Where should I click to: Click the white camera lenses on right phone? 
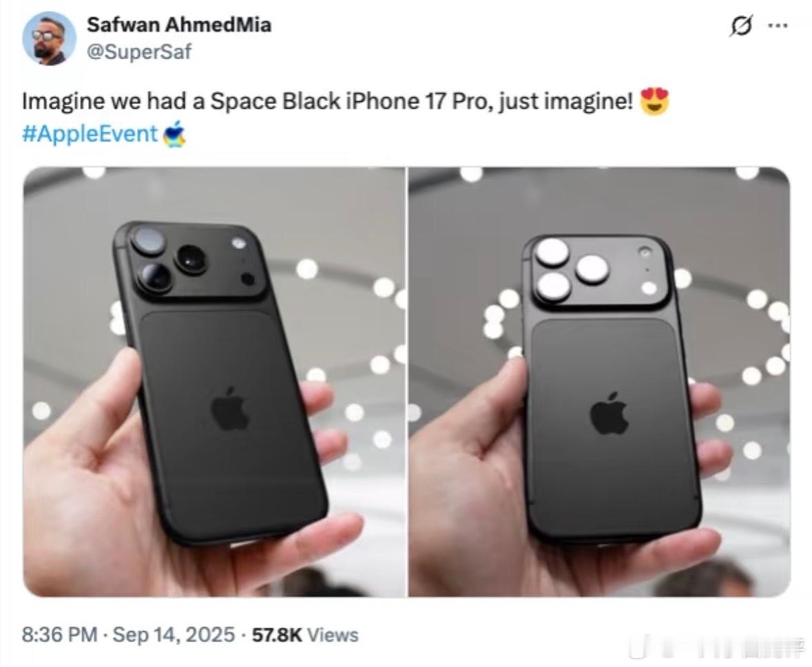(x=568, y=269)
